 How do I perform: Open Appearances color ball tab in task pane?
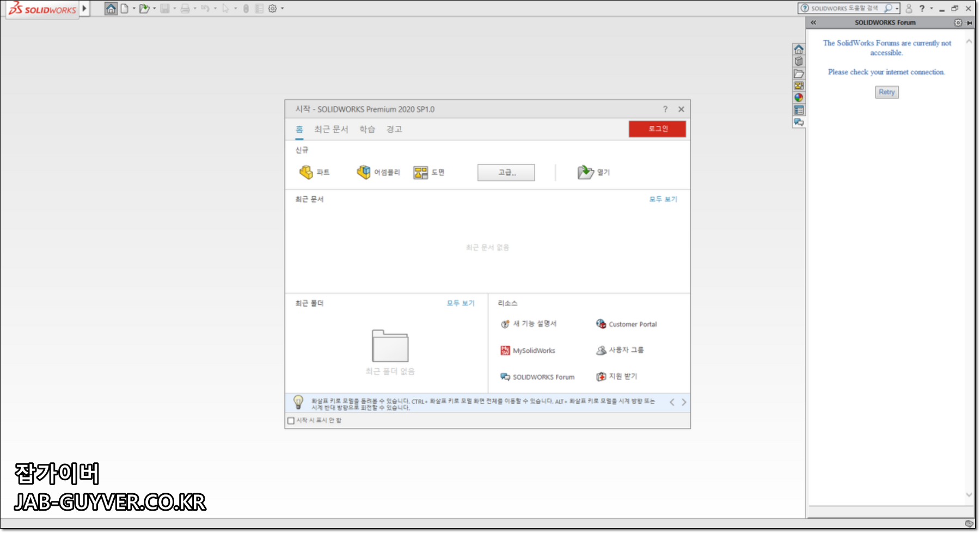point(799,97)
